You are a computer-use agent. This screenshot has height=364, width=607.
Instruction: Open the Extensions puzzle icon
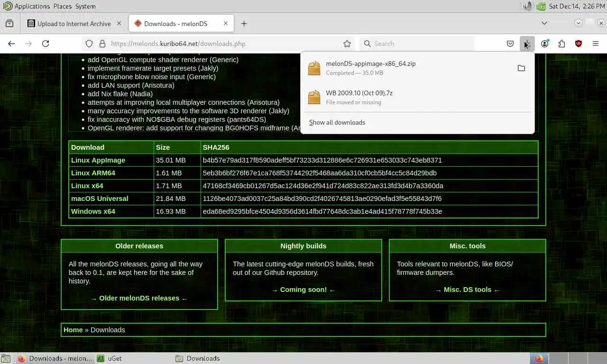click(x=561, y=44)
